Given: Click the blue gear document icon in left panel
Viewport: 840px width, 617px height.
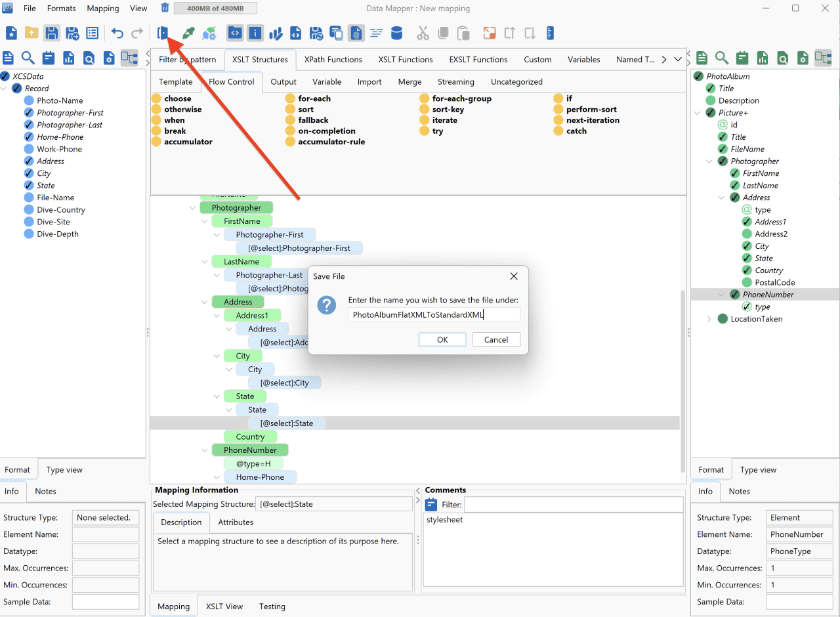Looking at the screenshot, I should 109,58.
